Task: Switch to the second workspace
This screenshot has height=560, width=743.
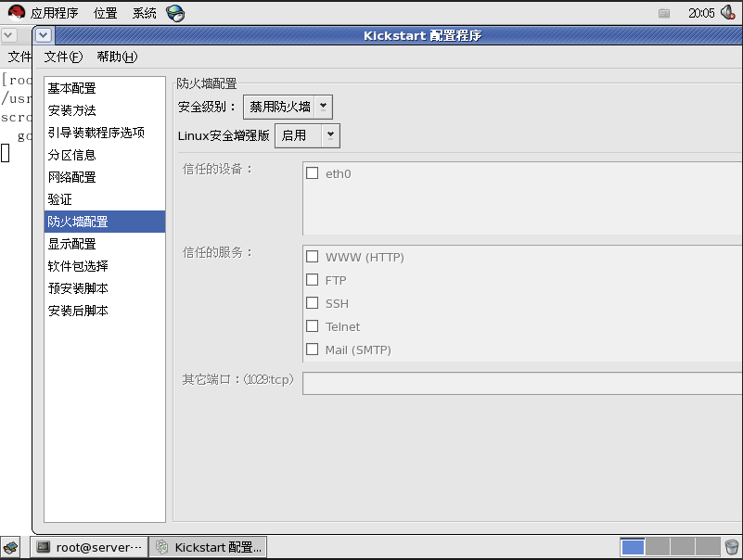Action: coord(658,547)
